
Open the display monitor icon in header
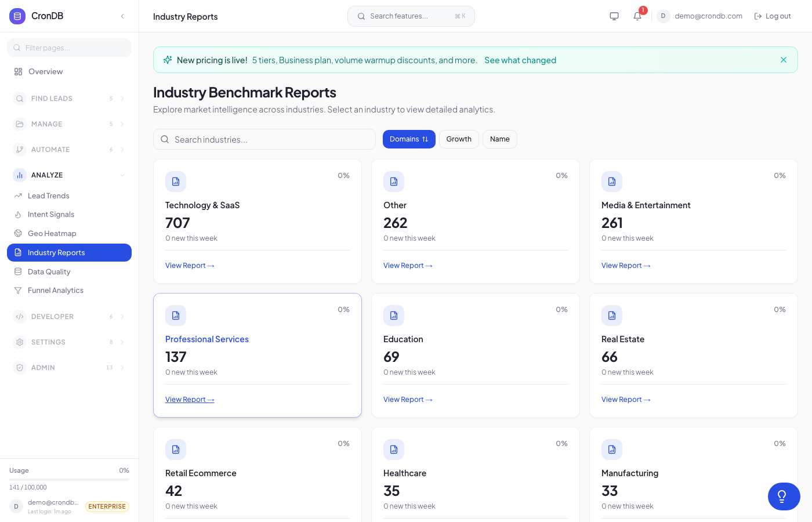tap(614, 16)
